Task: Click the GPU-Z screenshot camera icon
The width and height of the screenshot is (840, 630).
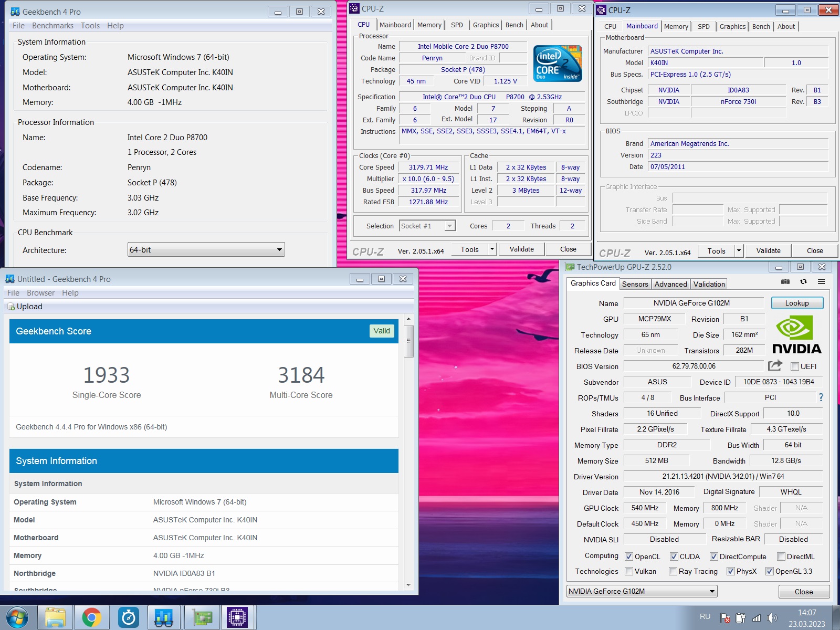Action: pyautogui.click(x=785, y=282)
